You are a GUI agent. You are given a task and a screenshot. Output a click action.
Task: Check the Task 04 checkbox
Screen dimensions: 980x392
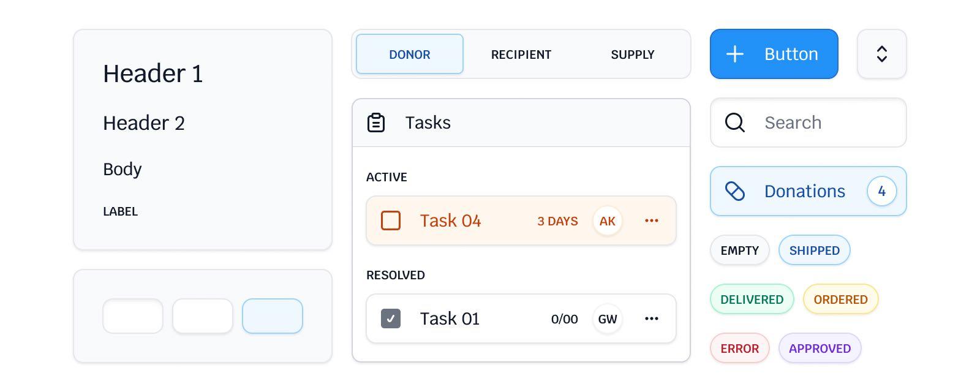coord(391,221)
